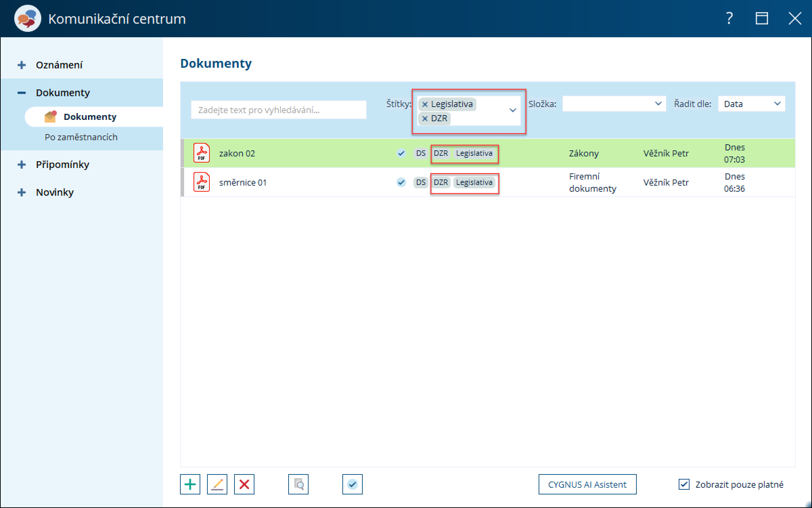
Task: Click the PDF icon of směrnice 01
Action: coord(202,182)
